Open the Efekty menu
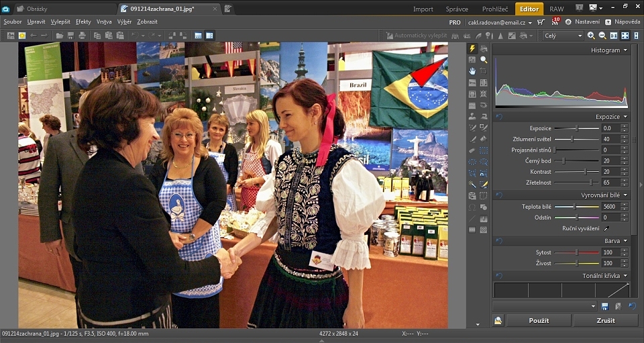The height and width of the screenshot is (343, 644). 83,21
